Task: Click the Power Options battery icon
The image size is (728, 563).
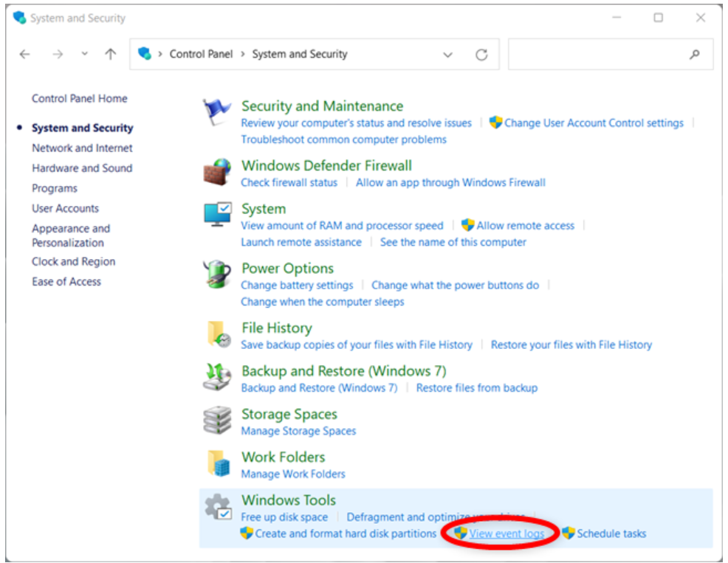Action: pyautogui.click(x=218, y=275)
